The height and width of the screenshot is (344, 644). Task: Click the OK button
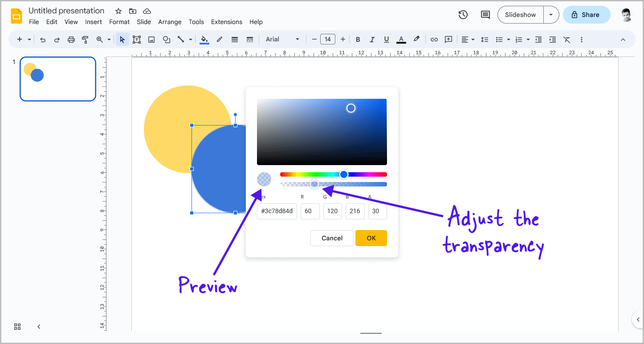371,238
